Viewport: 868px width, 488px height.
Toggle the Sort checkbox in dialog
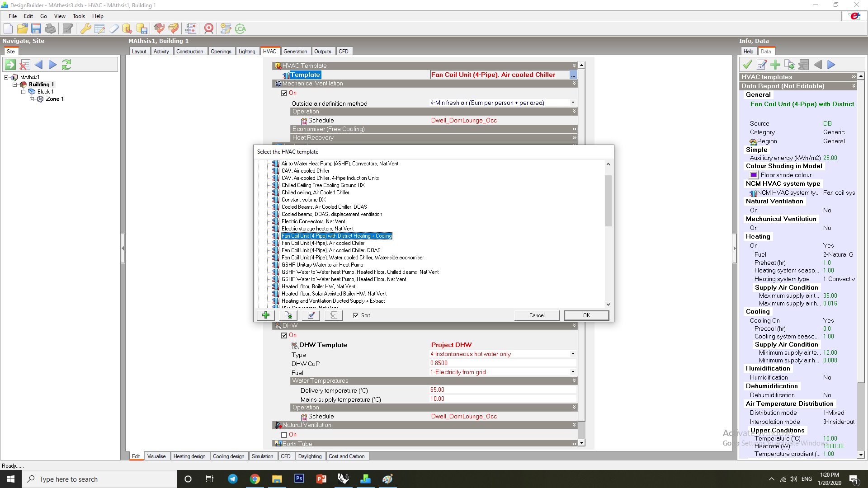click(x=356, y=315)
